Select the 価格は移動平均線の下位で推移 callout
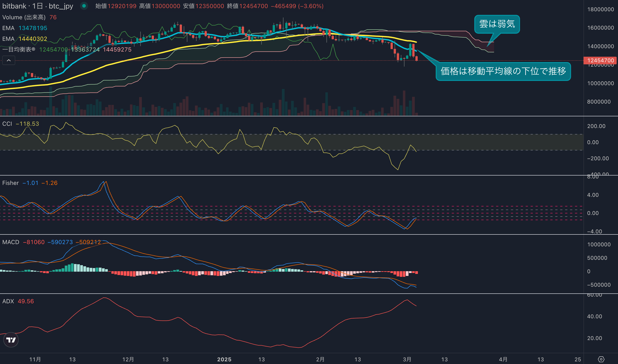 click(503, 71)
